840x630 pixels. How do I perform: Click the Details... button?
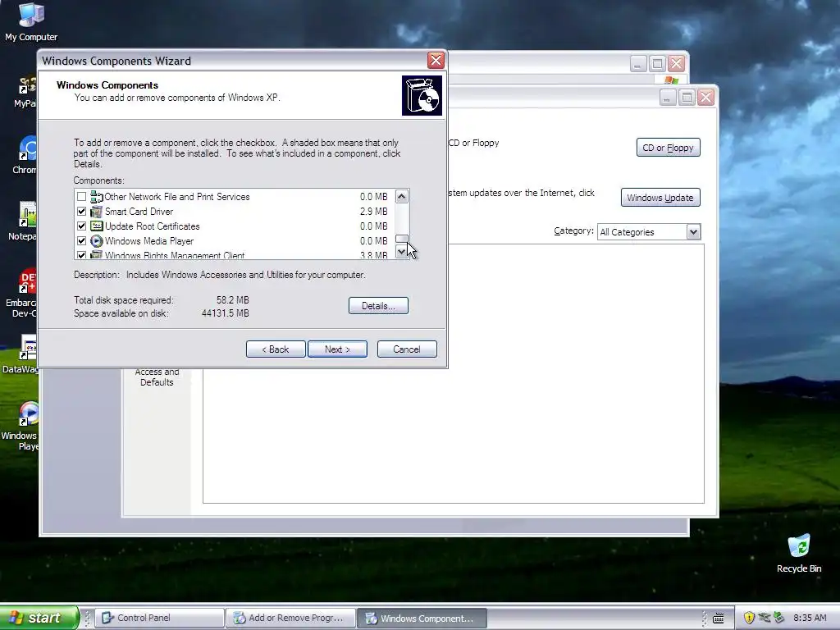coord(378,306)
